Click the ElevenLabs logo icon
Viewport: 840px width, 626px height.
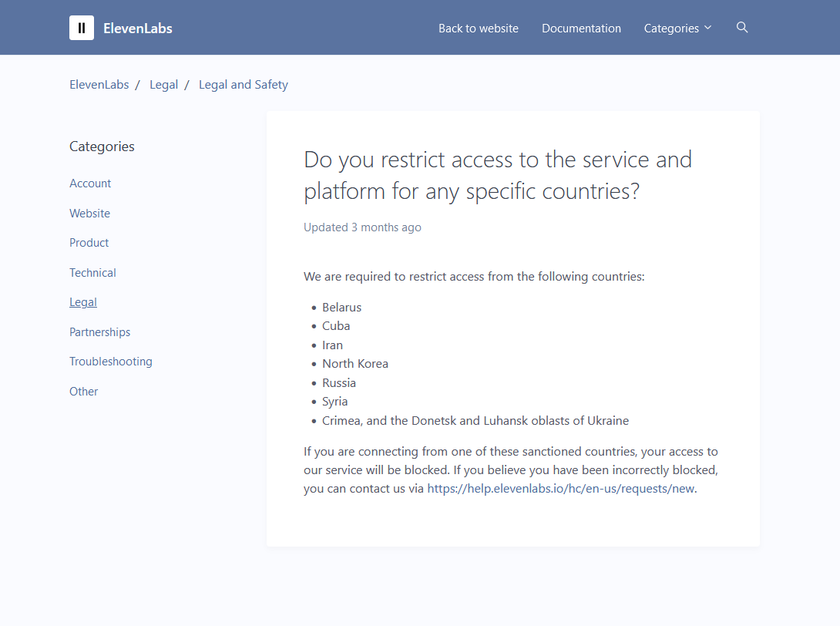(x=82, y=28)
